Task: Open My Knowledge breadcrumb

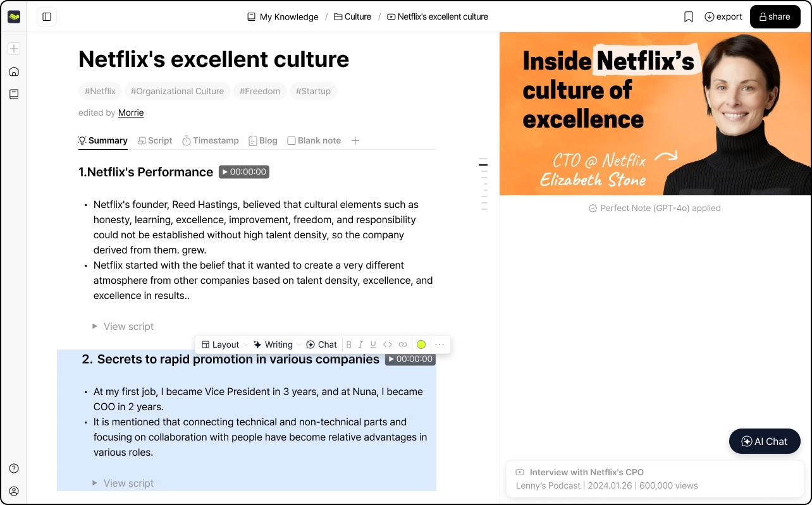Action: [x=283, y=17]
